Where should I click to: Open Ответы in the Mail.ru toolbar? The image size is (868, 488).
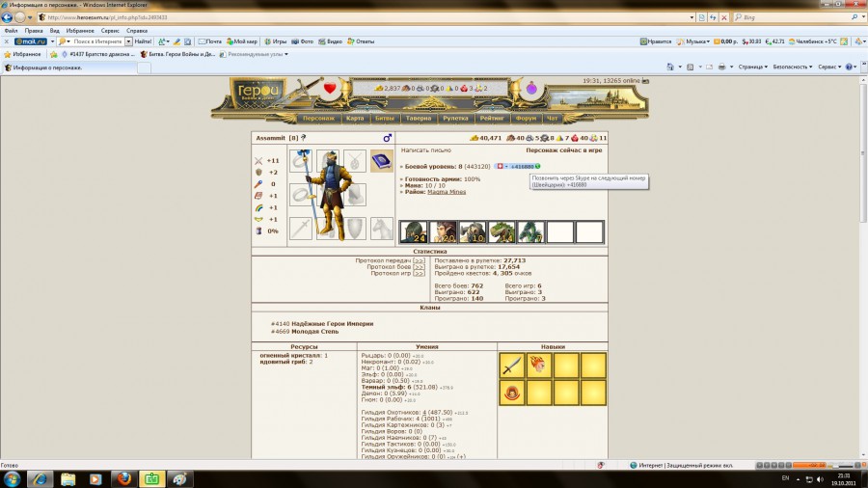point(361,41)
